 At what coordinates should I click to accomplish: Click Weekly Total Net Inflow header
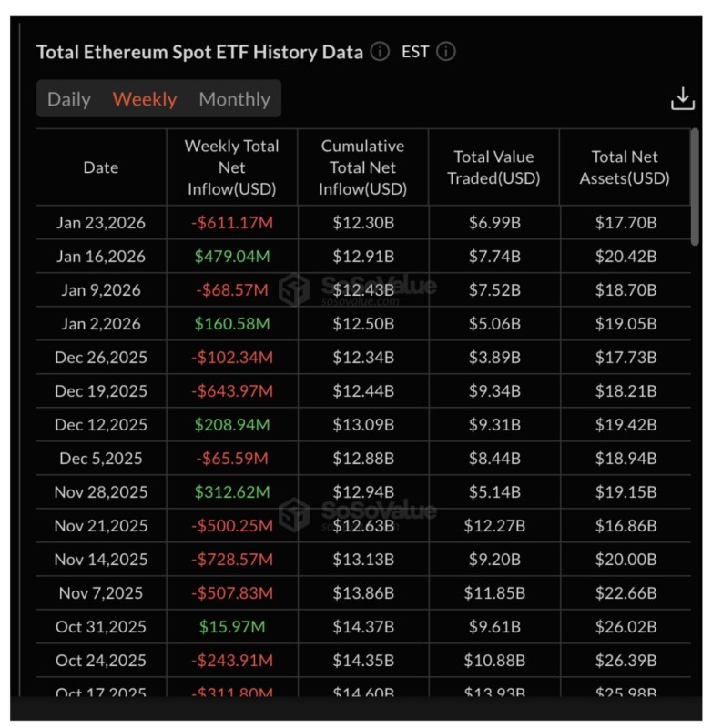click(232, 167)
